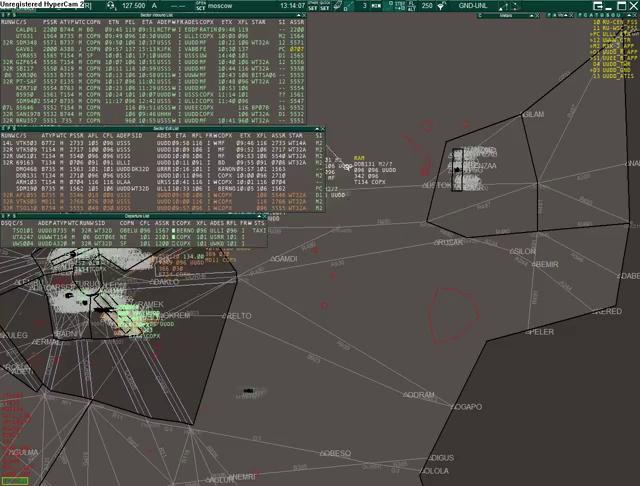Click the ASSR column header in Inbound List
The image size is (640, 486).
297,22
